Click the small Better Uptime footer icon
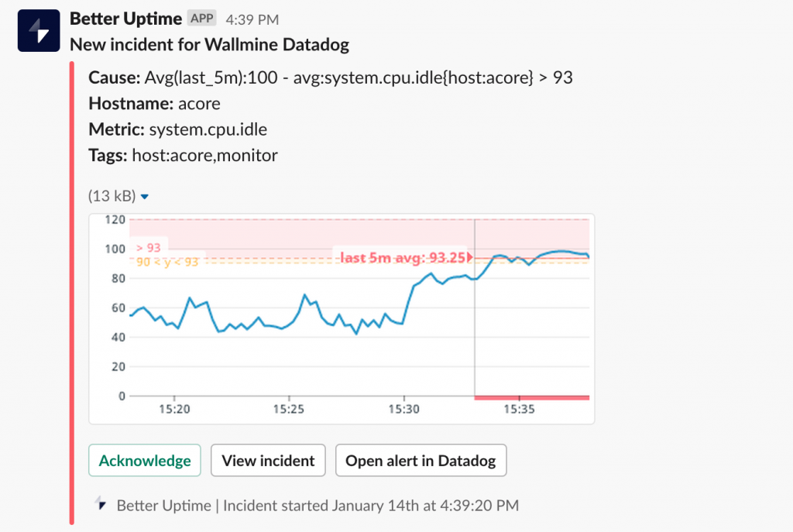Image resolution: width=793 pixels, height=532 pixels. point(101,504)
